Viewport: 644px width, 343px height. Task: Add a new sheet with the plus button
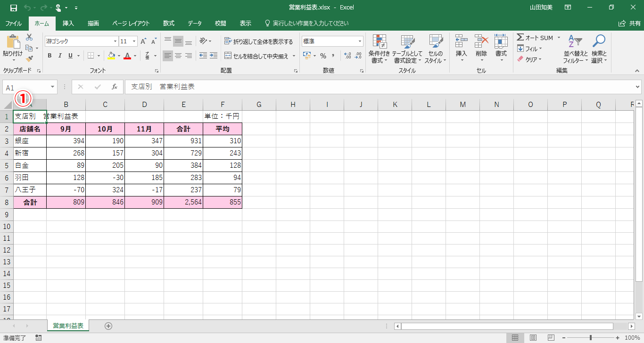[108, 326]
